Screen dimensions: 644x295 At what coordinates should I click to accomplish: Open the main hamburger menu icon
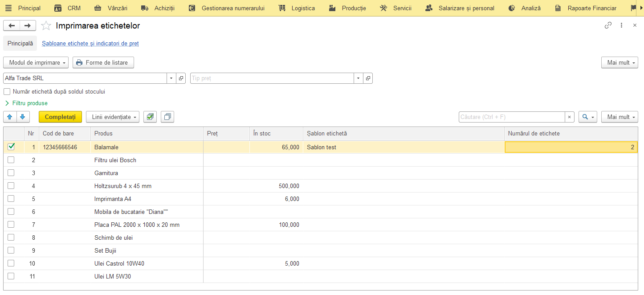click(x=8, y=8)
